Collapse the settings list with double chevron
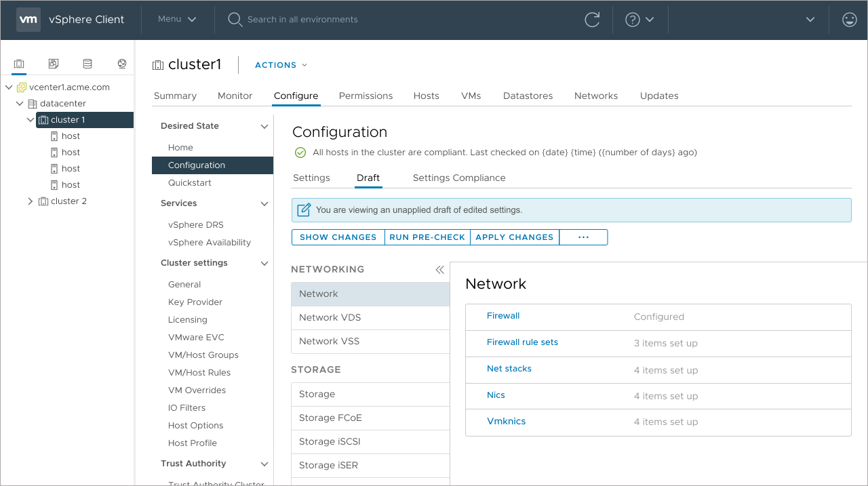Screen dimensions: 868x486 [439, 270]
